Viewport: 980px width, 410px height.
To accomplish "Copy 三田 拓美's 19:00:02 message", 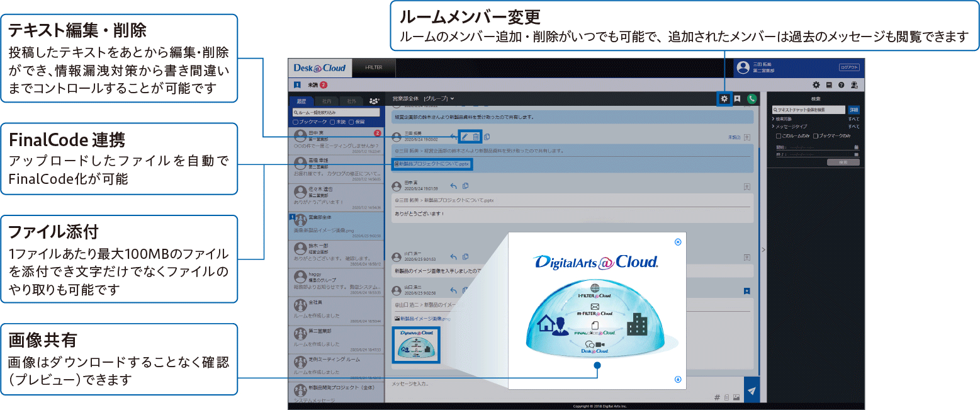I will 487,136.
